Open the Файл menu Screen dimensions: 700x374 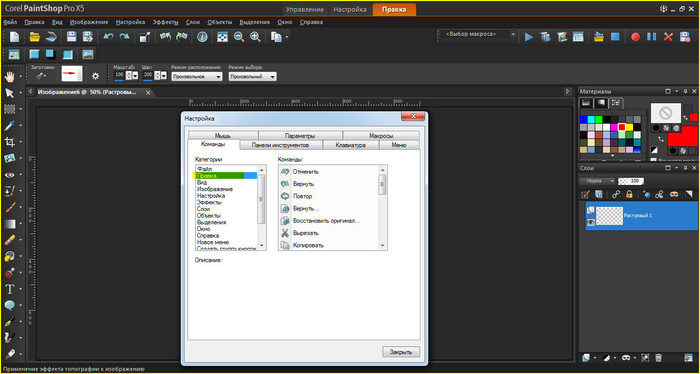[10, 22]
